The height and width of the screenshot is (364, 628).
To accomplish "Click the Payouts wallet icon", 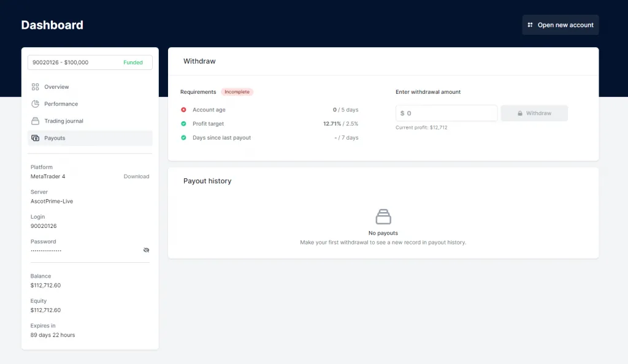I will click(x=36, y=138).
